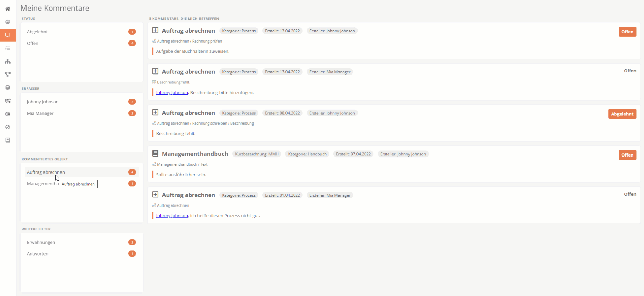Screen dimensions: 644x296
Task: Click path 'Auftrag abrechnen / Rechnung prüfen'
Action: pos(189,41)
